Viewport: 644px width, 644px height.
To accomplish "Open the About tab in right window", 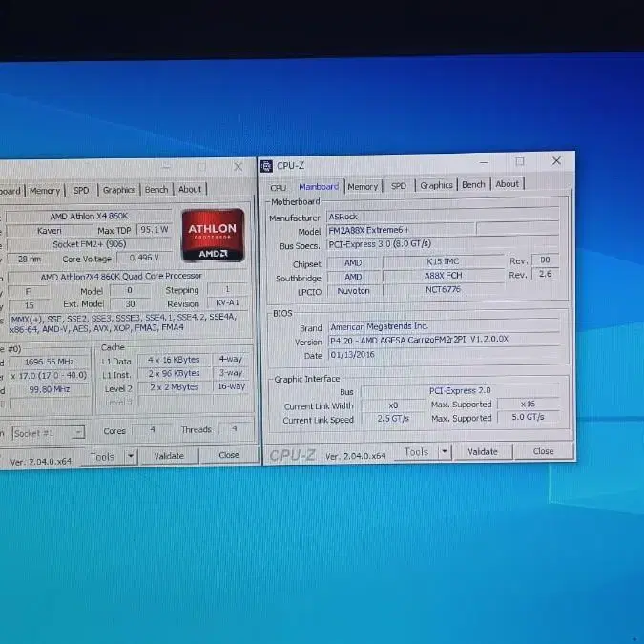I will click(507, 184).
